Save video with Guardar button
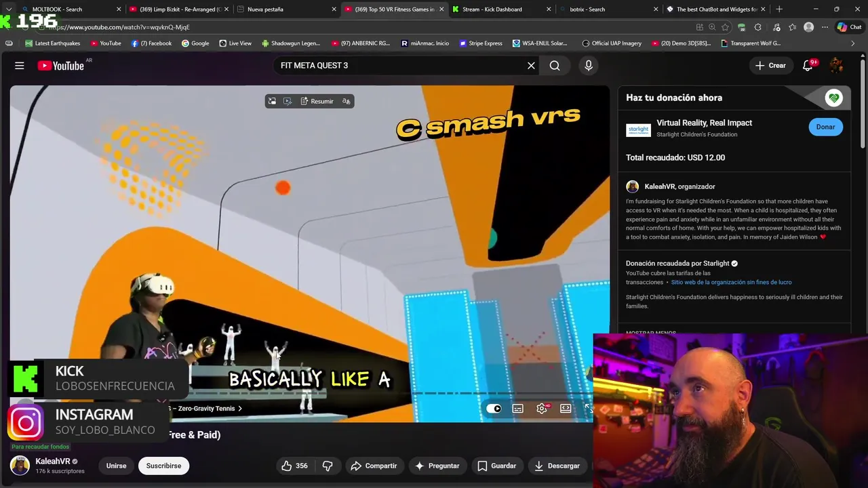868x488 pixels. (497, 466)
